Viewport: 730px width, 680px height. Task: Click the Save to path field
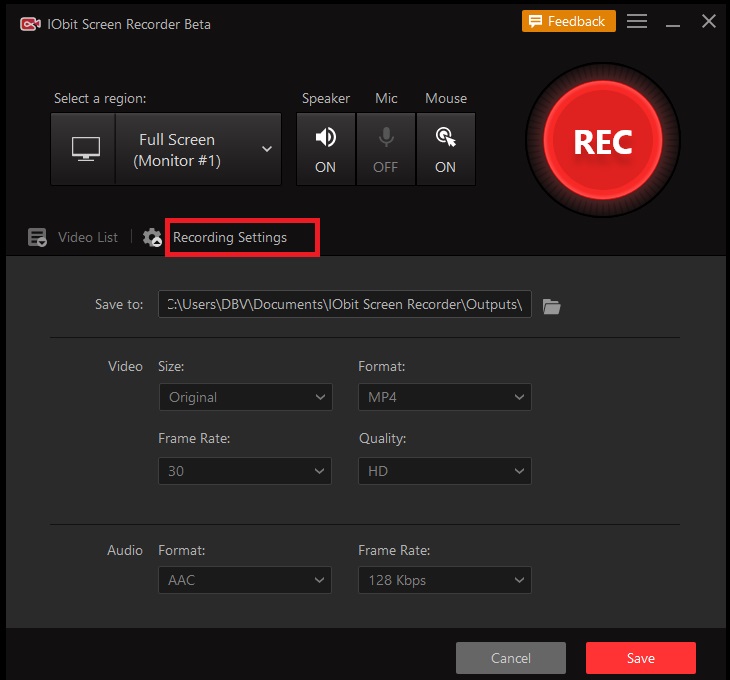click(x=345, y=304)
